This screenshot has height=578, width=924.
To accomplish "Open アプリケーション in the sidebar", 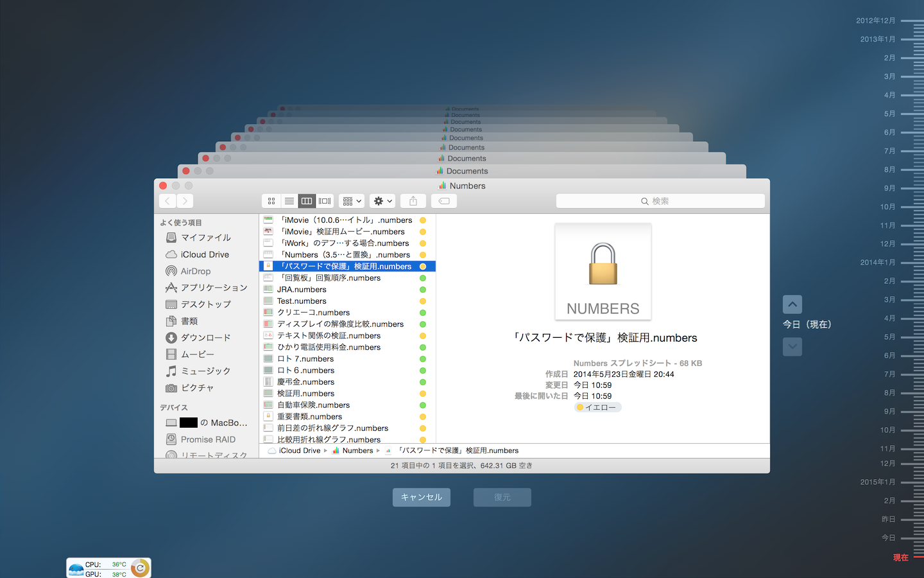I will tap(205, 288).
